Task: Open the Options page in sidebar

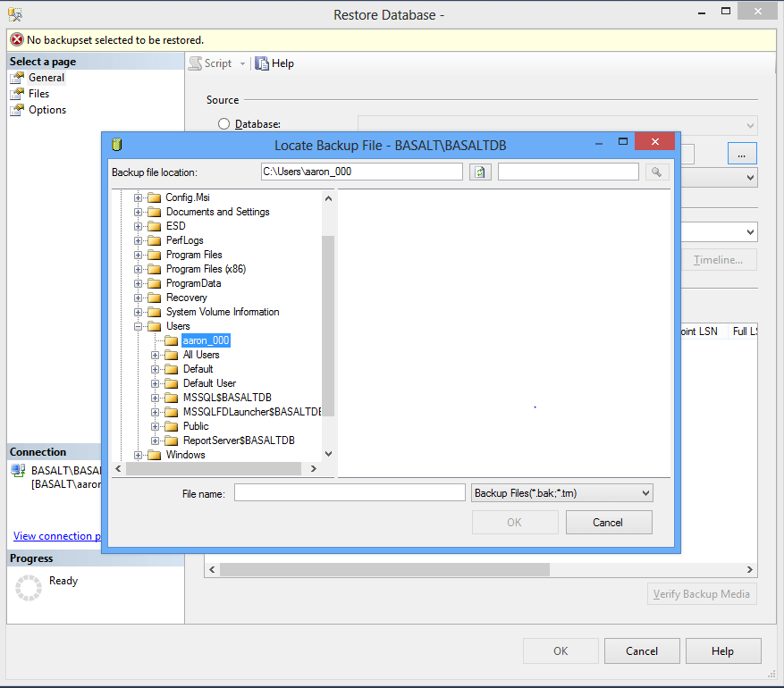Action: pyautogui.click(x=47, y=110)
